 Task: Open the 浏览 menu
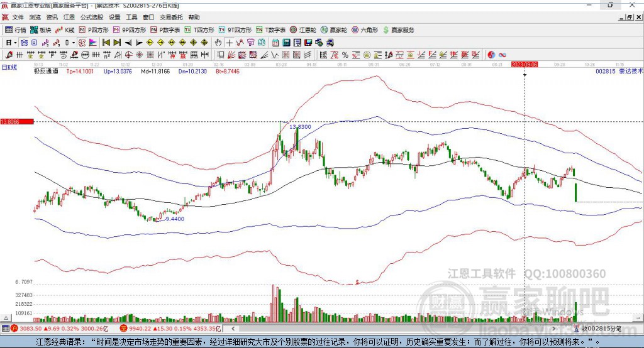point(35,17)
